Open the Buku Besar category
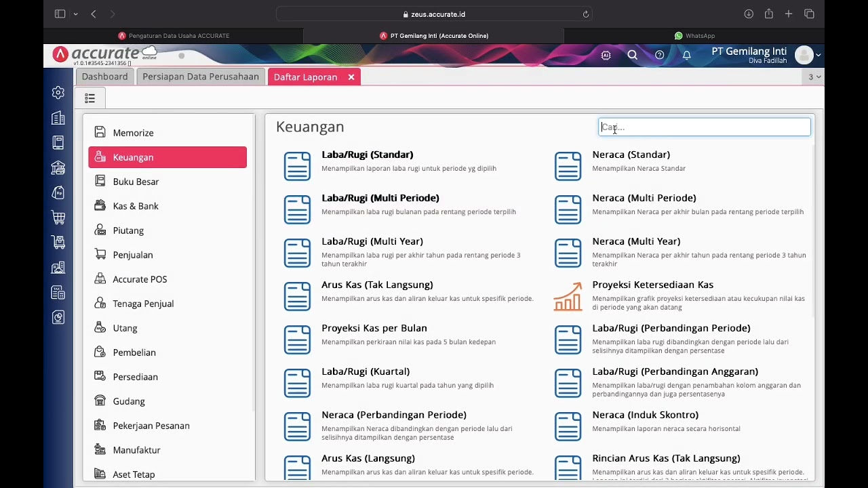868x488 pixels. pyautogui.click(x=167, y=182)
